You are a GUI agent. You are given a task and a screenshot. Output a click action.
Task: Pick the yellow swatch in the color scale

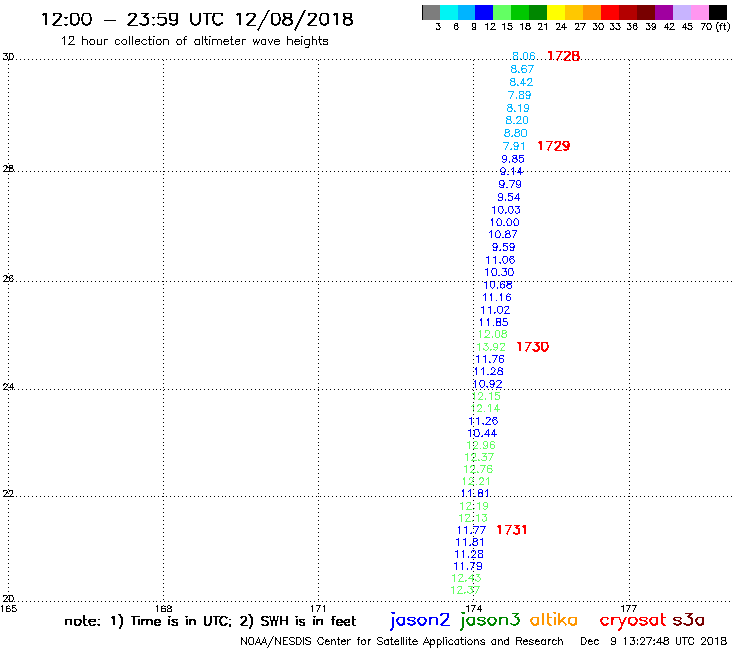(x=556, y=13)
